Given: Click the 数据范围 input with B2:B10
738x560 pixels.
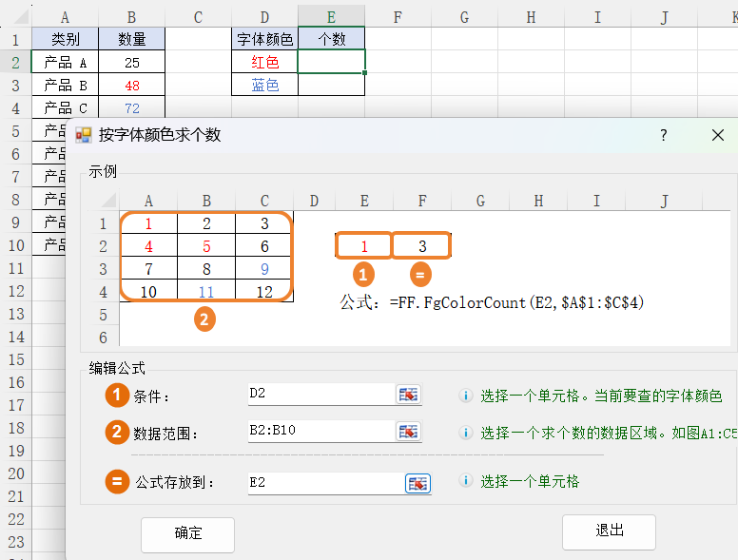Looking at the screenshot, I should click(320, 433).
